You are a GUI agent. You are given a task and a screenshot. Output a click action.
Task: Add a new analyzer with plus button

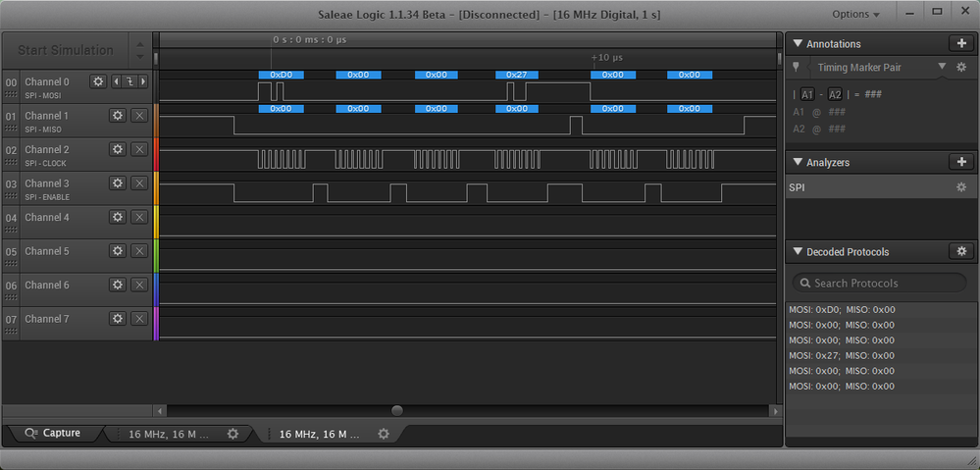pos(960,161)
